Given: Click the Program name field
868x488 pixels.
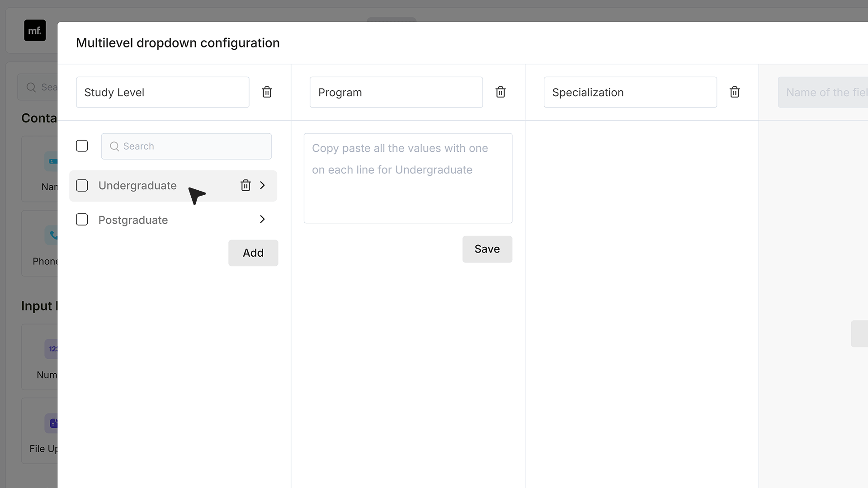Looking at the screenshot, I should point(396,92).
